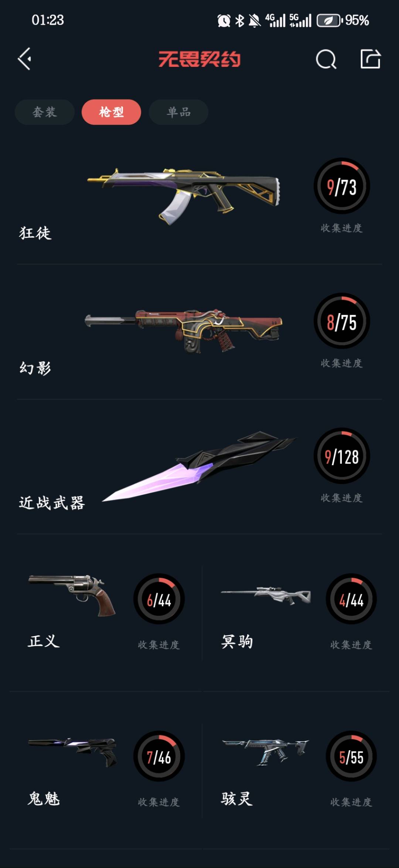Select the 近战武器 knife image
This screenshot has height=868, width=399.
tap(199, 466)
